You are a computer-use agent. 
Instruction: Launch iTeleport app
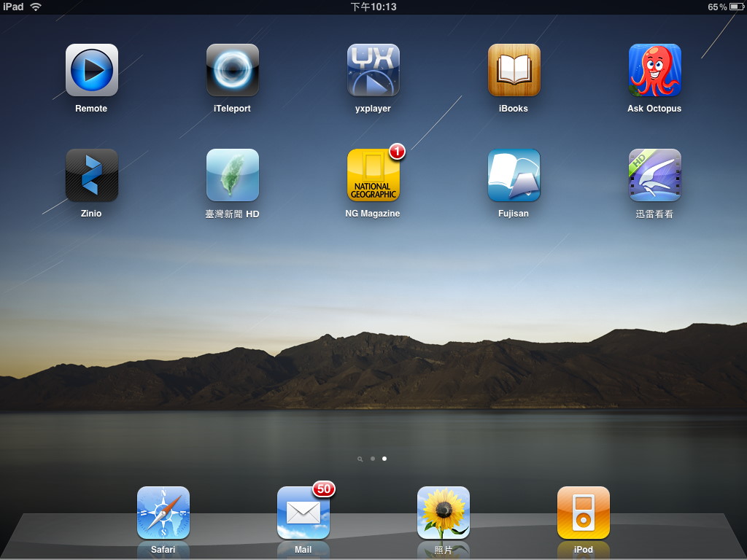233,70
